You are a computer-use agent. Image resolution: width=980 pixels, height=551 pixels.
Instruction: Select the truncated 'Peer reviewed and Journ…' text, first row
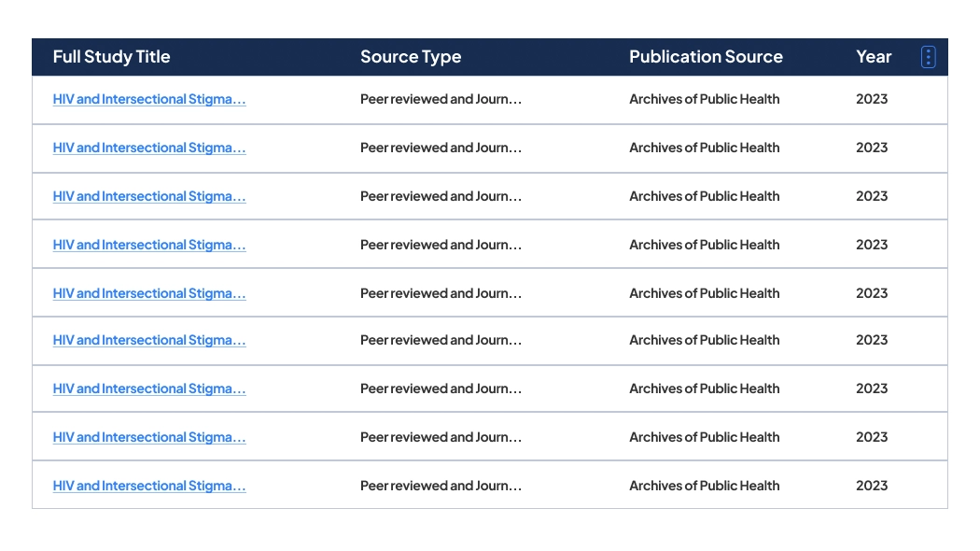pos(441,99)
